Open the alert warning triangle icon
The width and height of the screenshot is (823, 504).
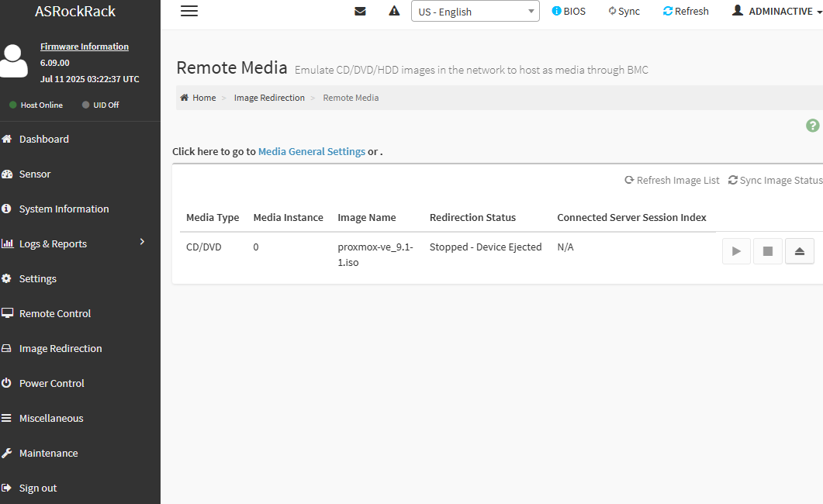click(394, 11)
